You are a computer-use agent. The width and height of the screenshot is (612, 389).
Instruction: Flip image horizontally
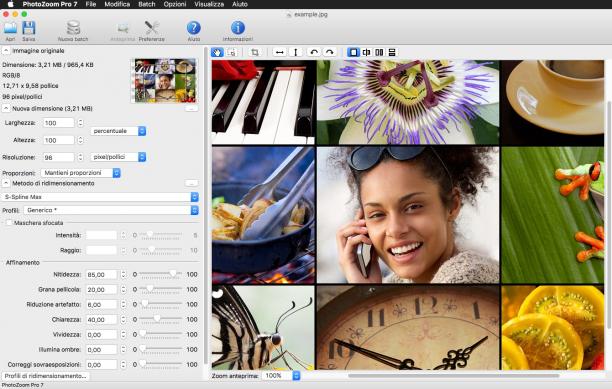tap(279, 52)
